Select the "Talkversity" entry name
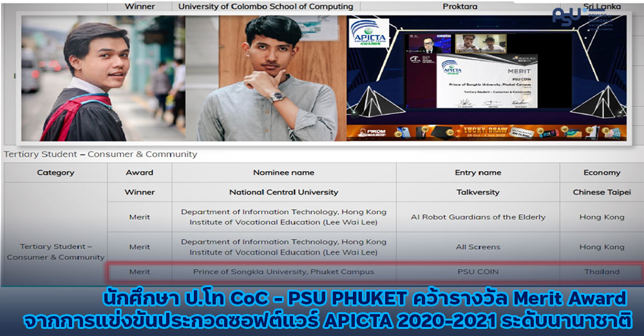Viewport: 644px width, 336px height. click(478, 192)
